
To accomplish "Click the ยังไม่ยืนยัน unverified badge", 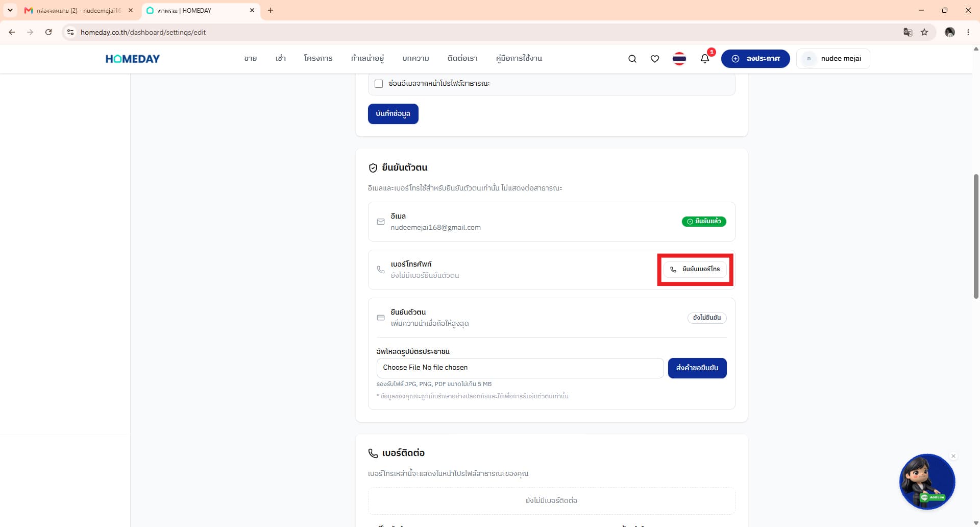I will tap(707, 318).
